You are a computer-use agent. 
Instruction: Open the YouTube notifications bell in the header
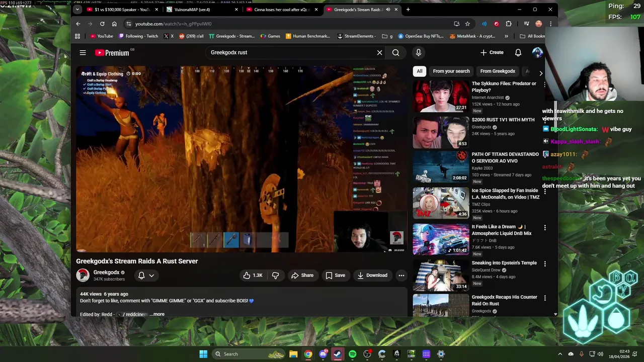(x=518, y=52)
